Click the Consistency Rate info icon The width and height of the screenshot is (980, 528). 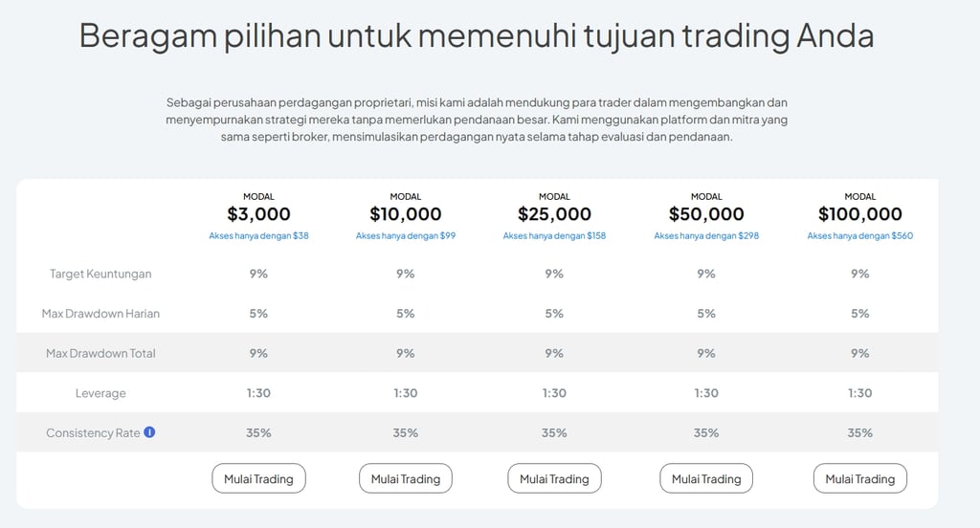click(149, 431)
